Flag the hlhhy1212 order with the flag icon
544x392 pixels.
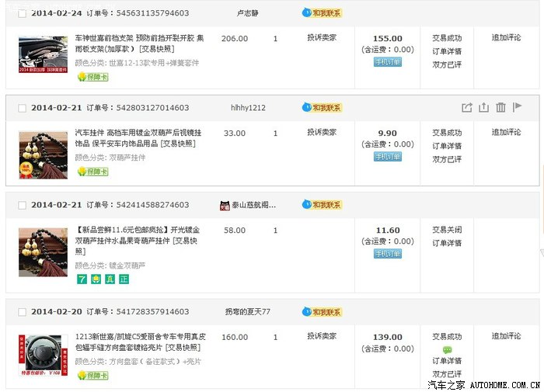point(518,108)
